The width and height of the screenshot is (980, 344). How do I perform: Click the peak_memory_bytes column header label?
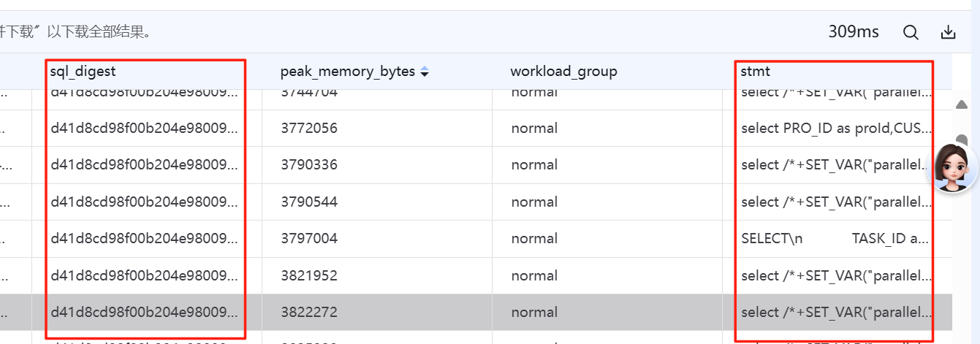click(x=348, y=72)
